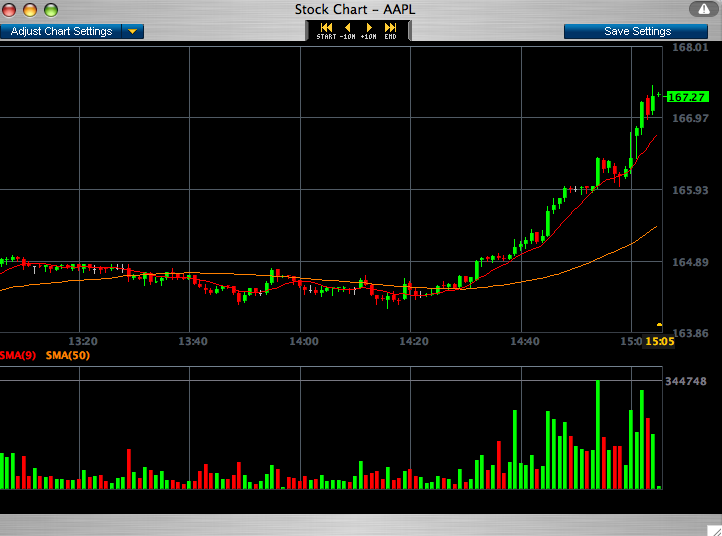Jump to START of chart
Screen dimensions: 722x536
pyautogui.click(x=326, y=30)
